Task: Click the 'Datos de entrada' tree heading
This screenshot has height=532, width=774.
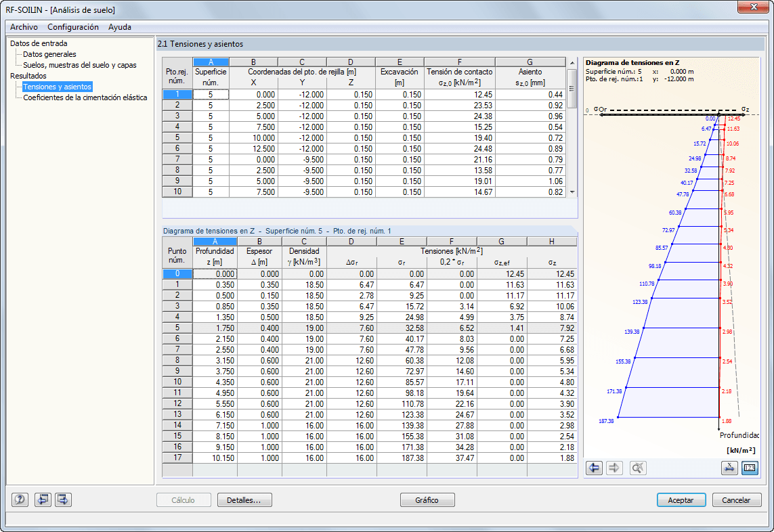Action: click(x=39, y=43)
